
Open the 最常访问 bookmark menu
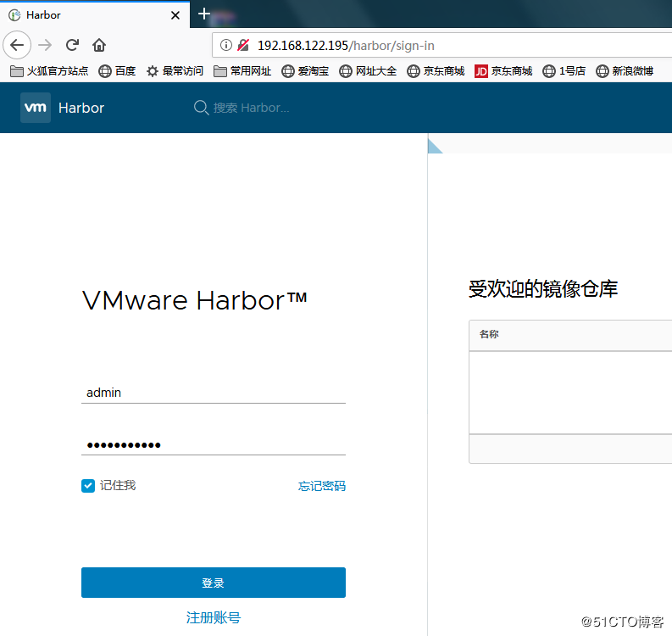point(175,70)
